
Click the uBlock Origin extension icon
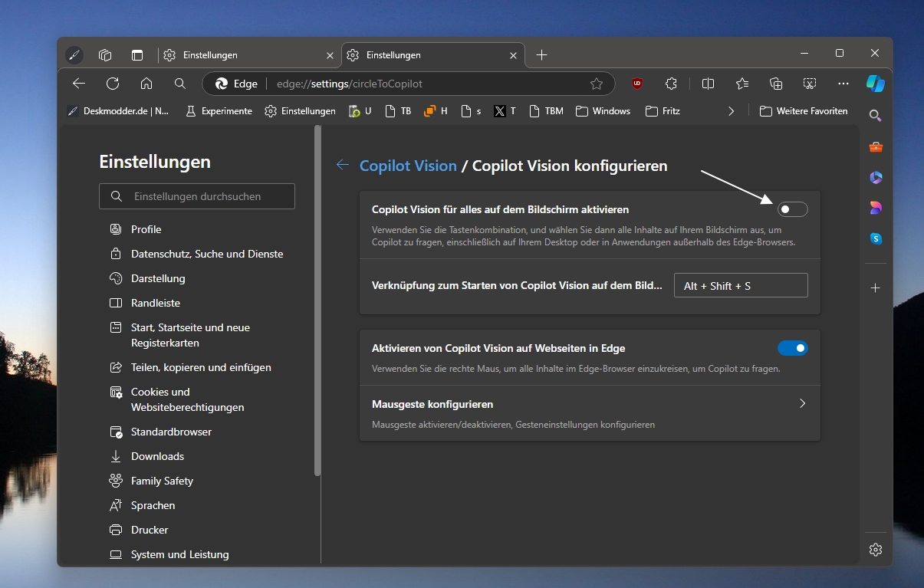pos(637,84)
